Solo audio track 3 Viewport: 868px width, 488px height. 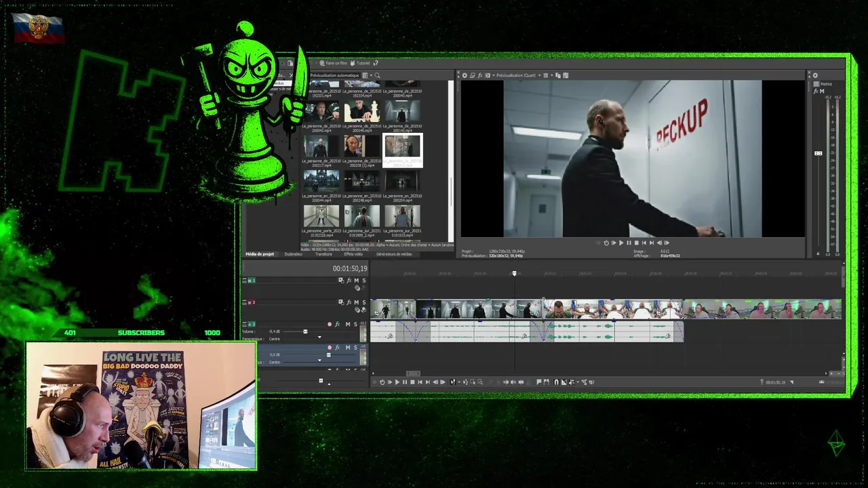tap(355, 324)
